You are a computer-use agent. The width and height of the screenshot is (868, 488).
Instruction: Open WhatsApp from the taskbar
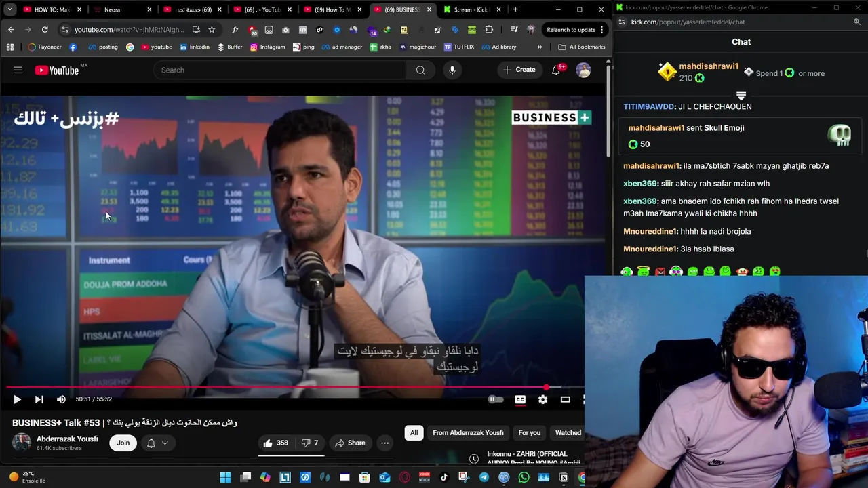524,478
